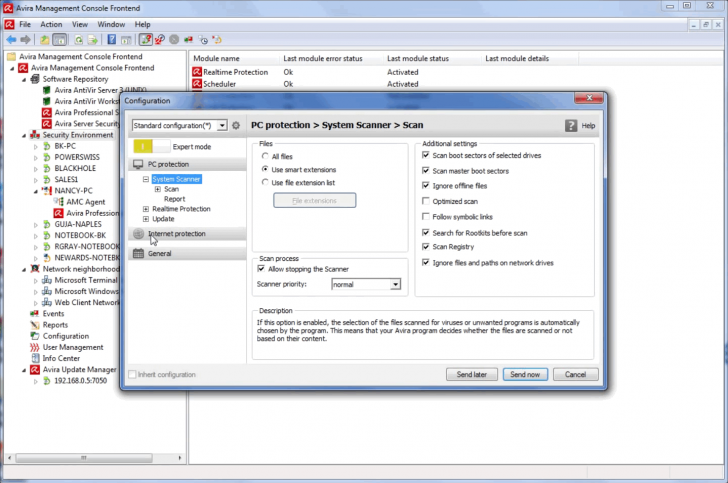Collapse the NANCY-PC node

(x=36, y=191)
